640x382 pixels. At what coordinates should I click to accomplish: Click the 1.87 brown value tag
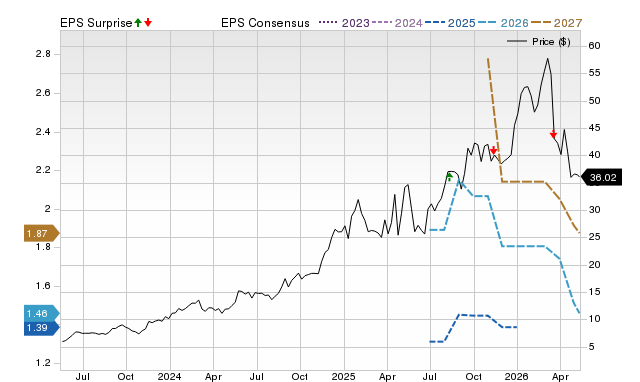click(41, 233)
